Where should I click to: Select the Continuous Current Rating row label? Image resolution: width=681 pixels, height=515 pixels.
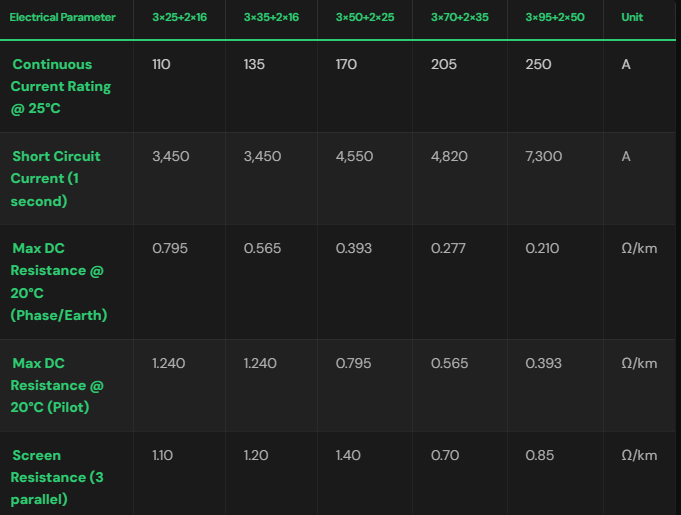click(x=61, y=86)
